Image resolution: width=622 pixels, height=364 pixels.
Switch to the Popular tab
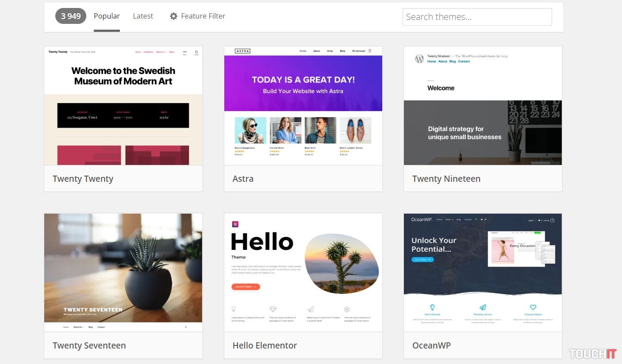[107, 16]
